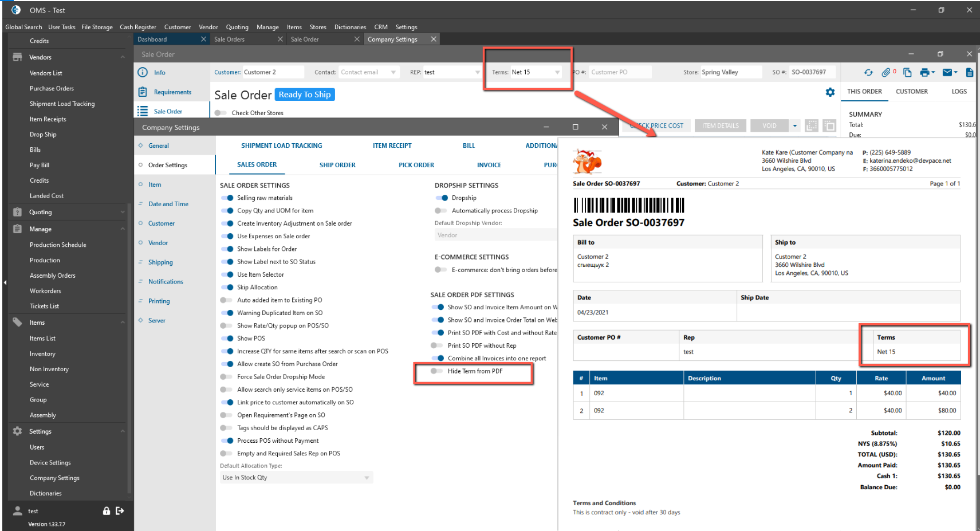Open Purchase Orders in sidebar

(52, 88)
